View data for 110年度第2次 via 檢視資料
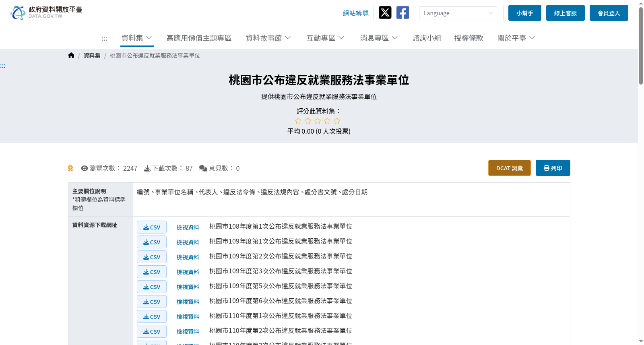 [x=188, y=332]
